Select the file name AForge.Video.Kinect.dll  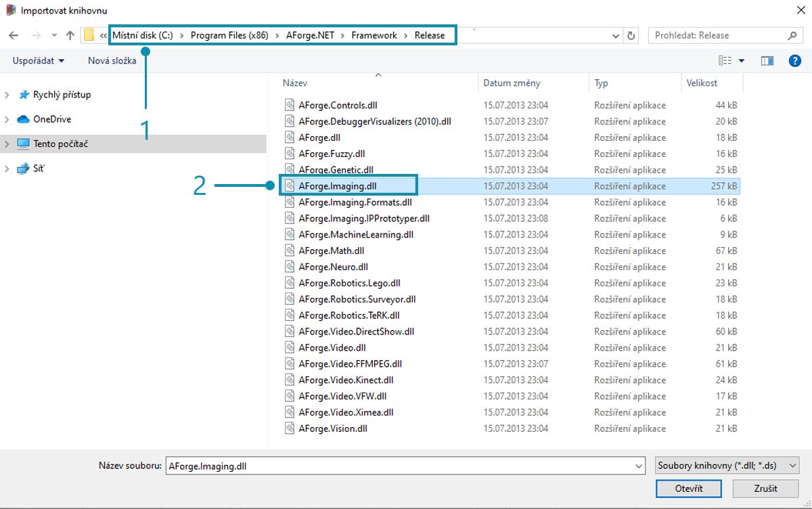pos(346,380)
